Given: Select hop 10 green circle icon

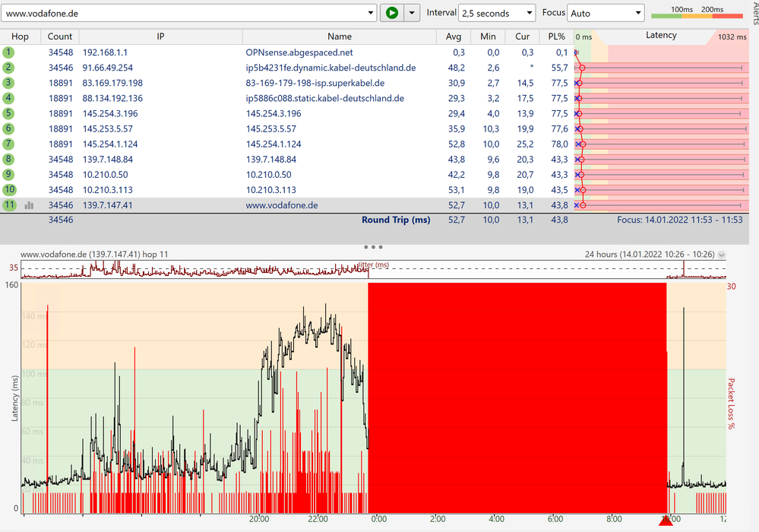Looking at the screenshot, I should [x=9, y=189].
